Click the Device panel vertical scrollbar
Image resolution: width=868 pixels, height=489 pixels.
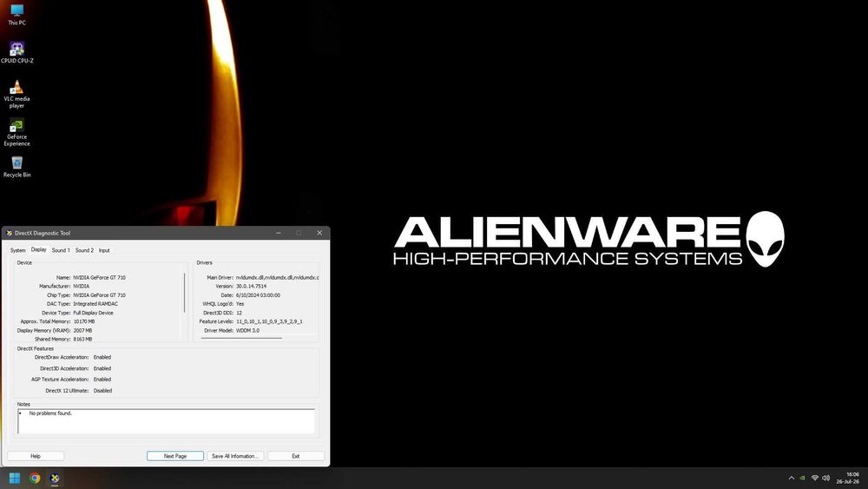coord(184,293)
